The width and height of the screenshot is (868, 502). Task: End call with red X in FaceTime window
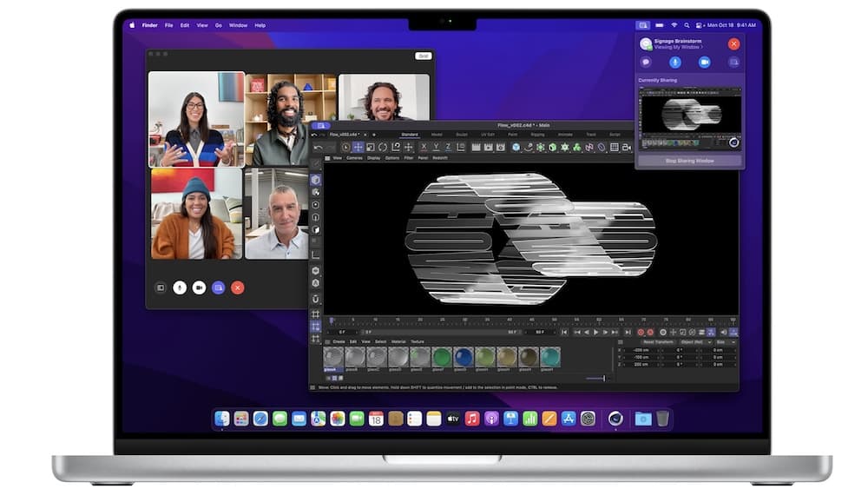[x=238, y=287]
